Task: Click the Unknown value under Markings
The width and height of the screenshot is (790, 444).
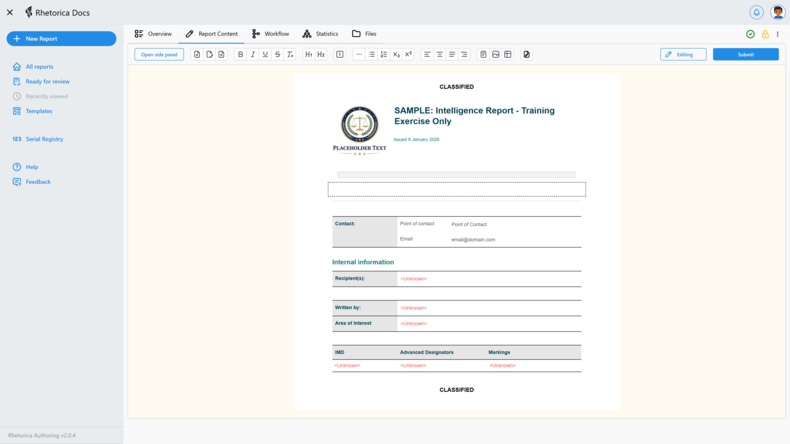Action: pos(502,365)
